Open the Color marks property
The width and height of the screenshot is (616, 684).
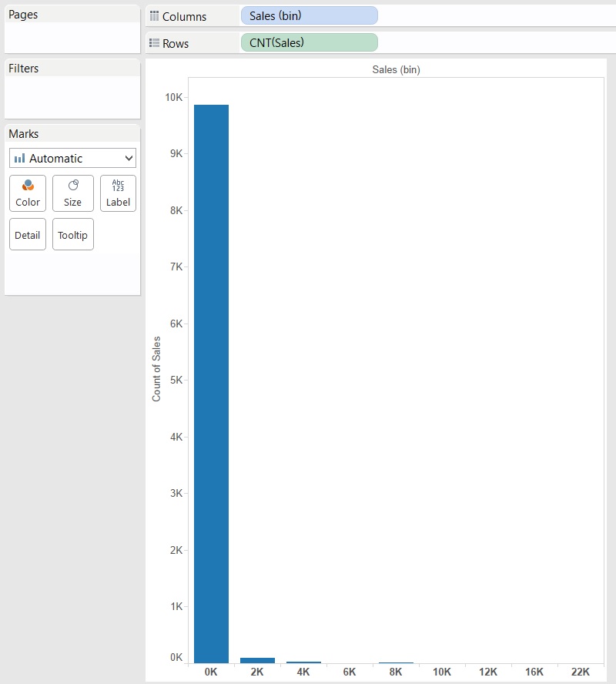tap(27, 193)
